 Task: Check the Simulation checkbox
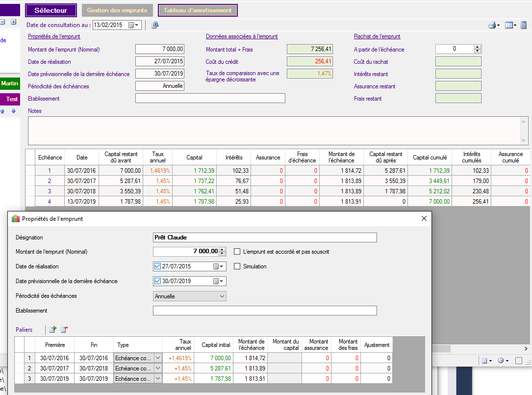click(237, 266)
